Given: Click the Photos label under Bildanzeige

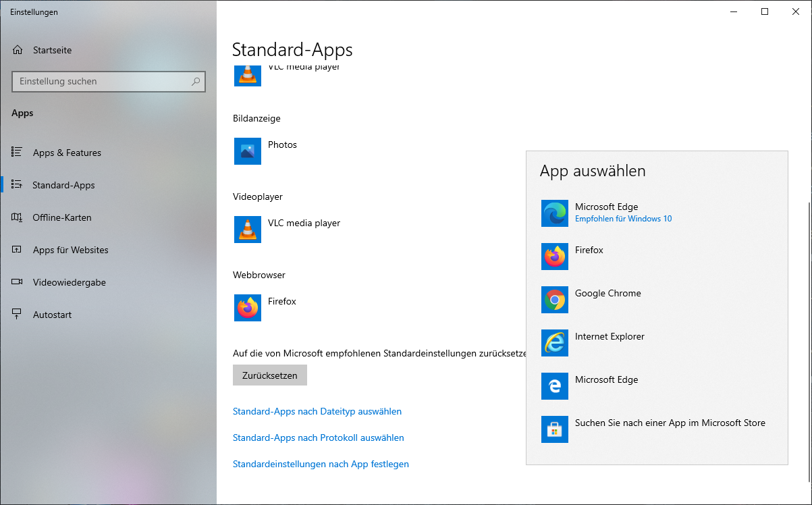Looking at the screenshot, I should click(282, 144).
